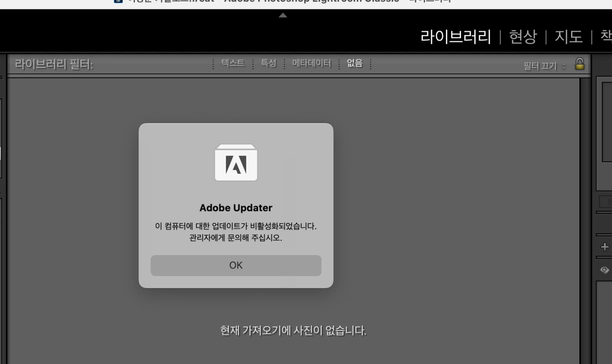Click the eye icon in the right panel

[605, 270]
